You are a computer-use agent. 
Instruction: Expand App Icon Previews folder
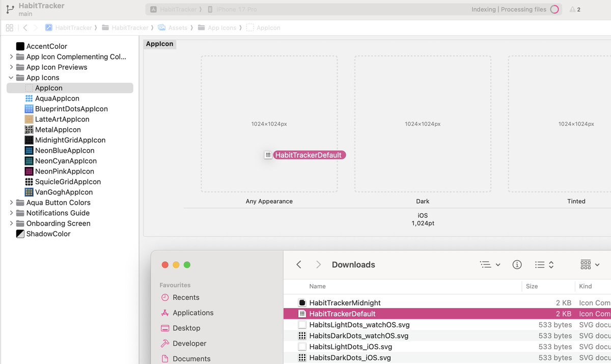tap(11, 67)
